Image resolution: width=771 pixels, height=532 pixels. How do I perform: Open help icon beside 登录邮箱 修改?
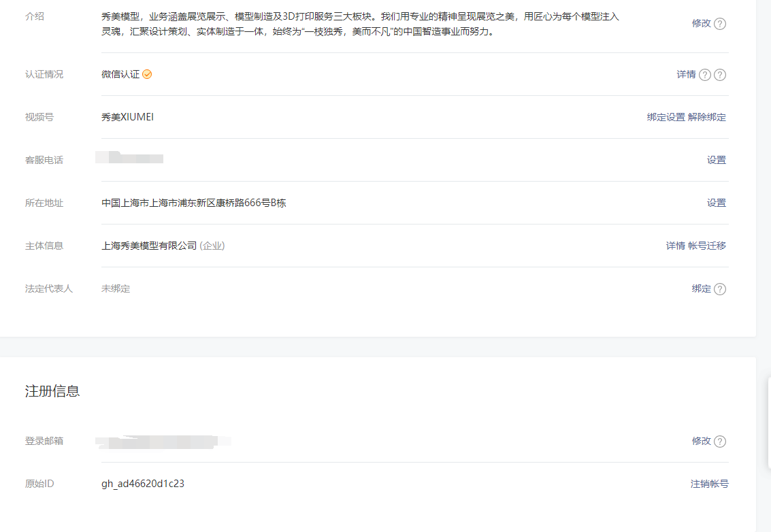pos(720,441)
